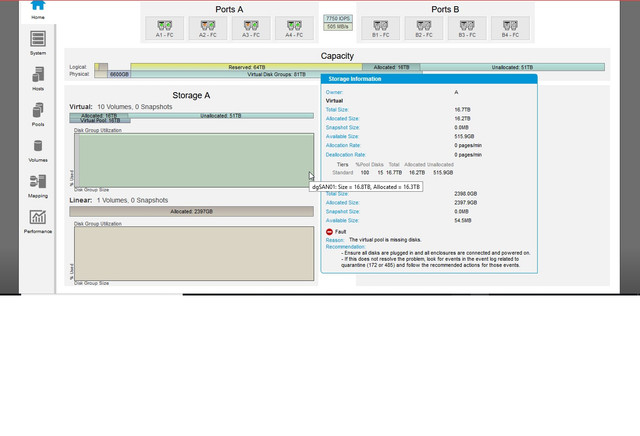Click Storage A virtual Unallocated 51TB bar

(x=221, y=116)
